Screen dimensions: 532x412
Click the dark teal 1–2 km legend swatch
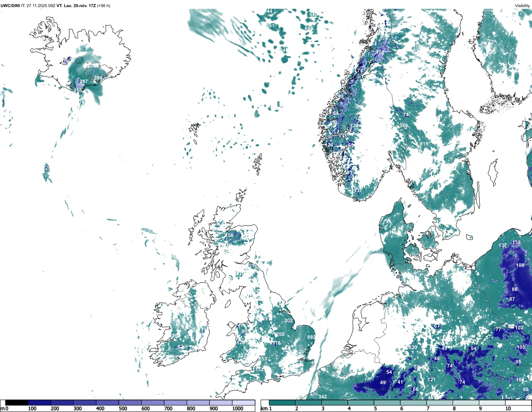tap(282, 402)
